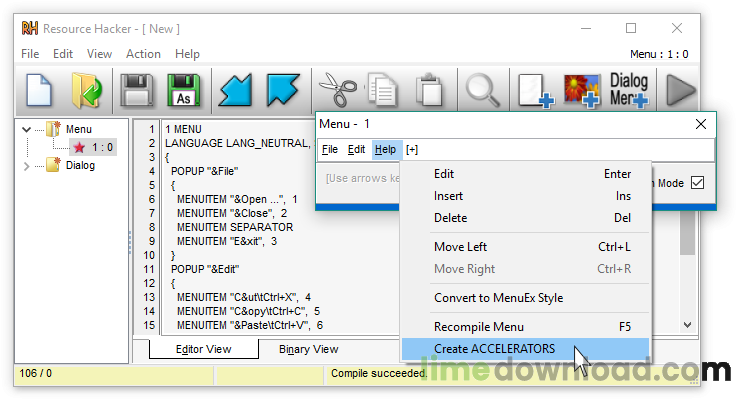Click the Add blank resource icon
Image resolution: width=738 pixels, height=400 pixels.
click(x=536, y=90)
